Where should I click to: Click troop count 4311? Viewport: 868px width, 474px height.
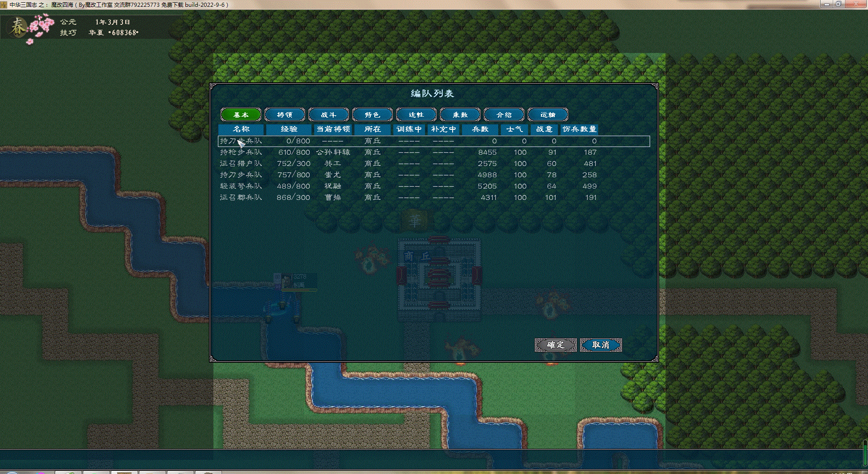point(489,198)
